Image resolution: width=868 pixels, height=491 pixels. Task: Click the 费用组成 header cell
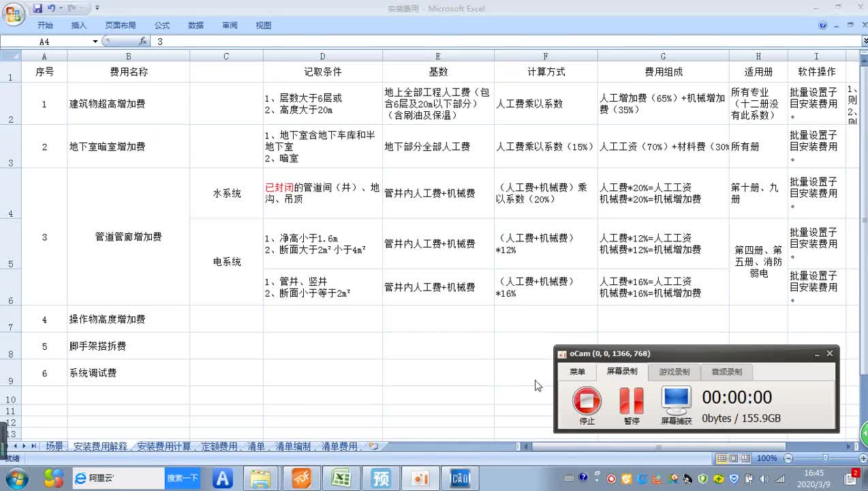pos(663,72)
